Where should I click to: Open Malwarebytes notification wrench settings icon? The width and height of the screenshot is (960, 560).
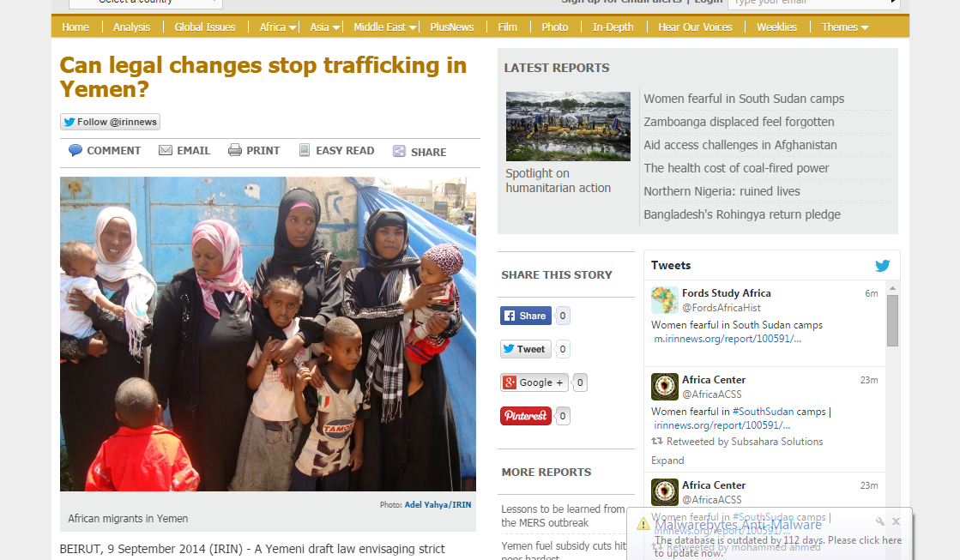[880, 521]
